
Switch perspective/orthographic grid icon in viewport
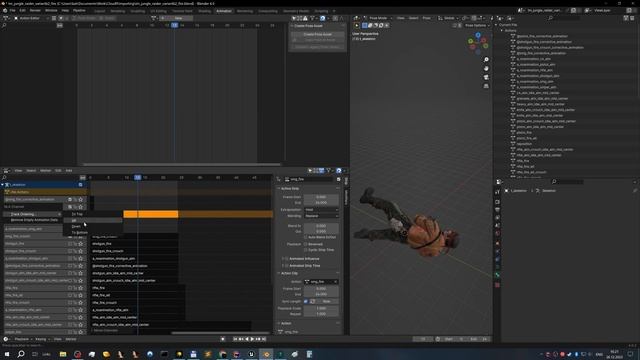[x=486, y=86]
